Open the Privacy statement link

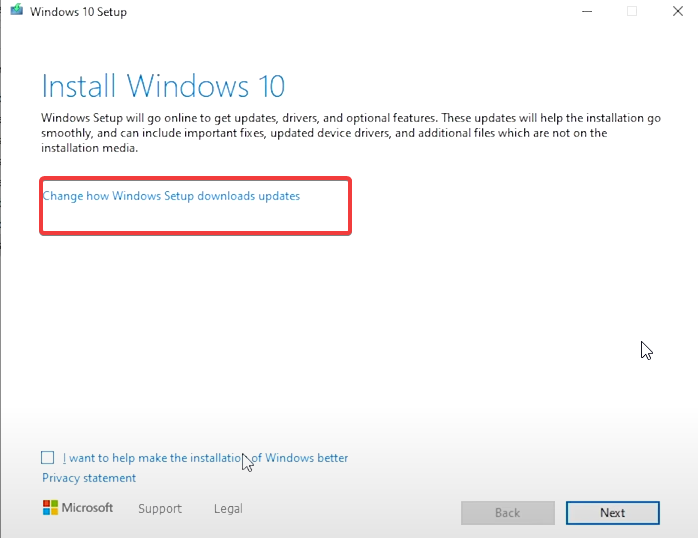(89, 478)
